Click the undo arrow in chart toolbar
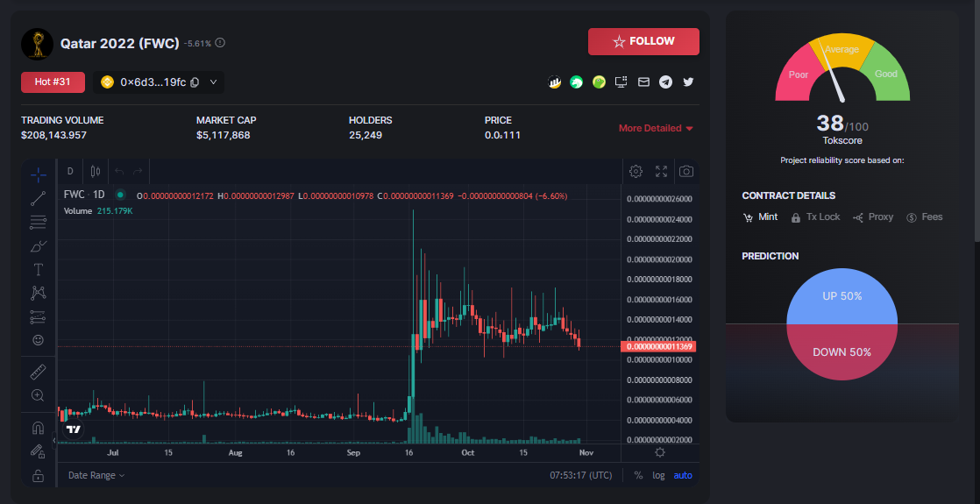 [x=119, y=171]
